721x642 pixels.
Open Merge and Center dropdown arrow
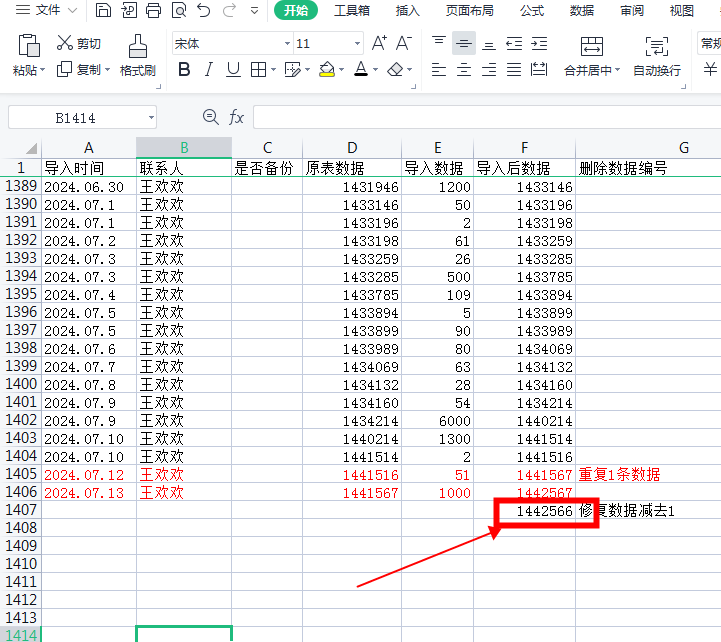[618, 70]
